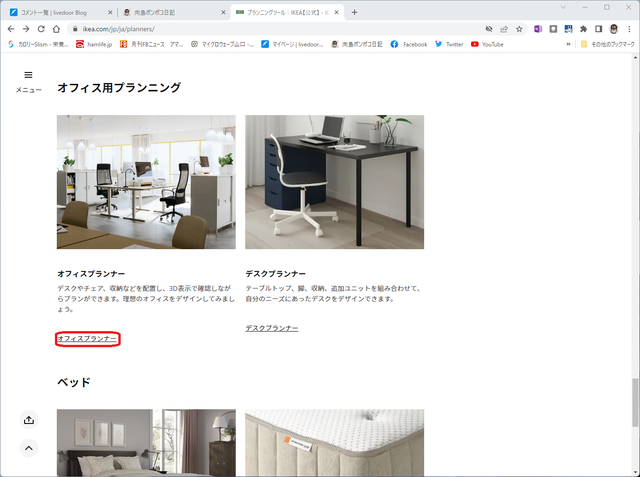Click the デスクプランナー link
The image size is (640, 477).
tap(272, 328)
